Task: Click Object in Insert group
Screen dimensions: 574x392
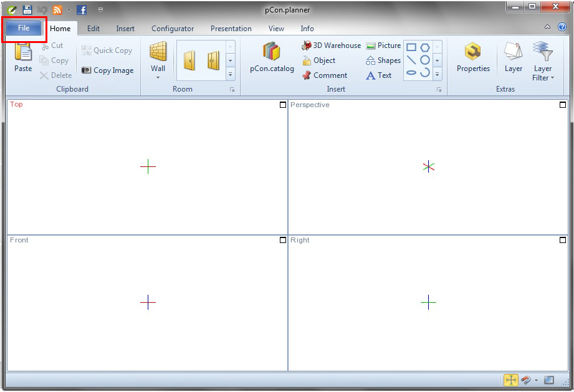Action: 319,60
